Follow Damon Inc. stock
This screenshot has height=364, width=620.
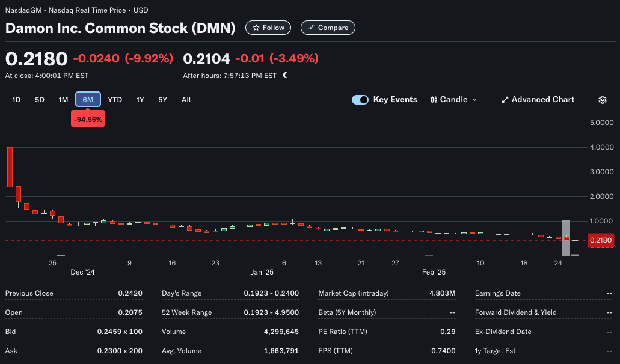click(268, 28)
